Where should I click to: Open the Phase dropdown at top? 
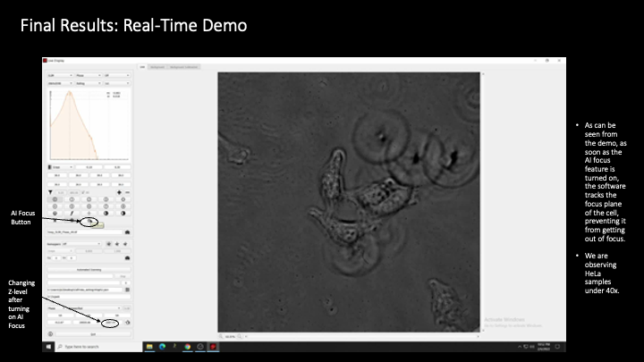(x=88, y=76)
